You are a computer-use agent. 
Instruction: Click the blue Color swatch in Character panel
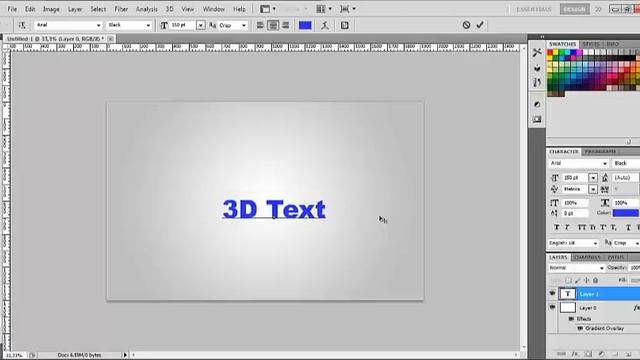[625, 213]
